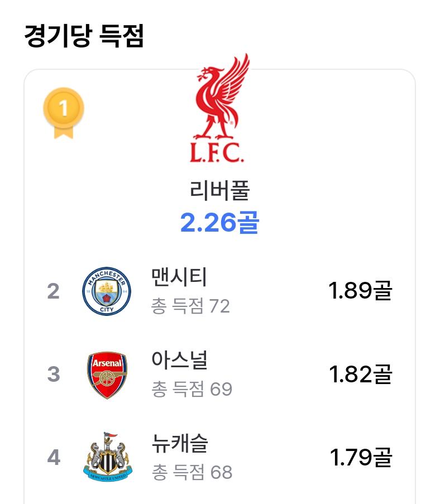421x504 pixels.
Task: Select the 뉴캐슬 team name
Action: 180,443
